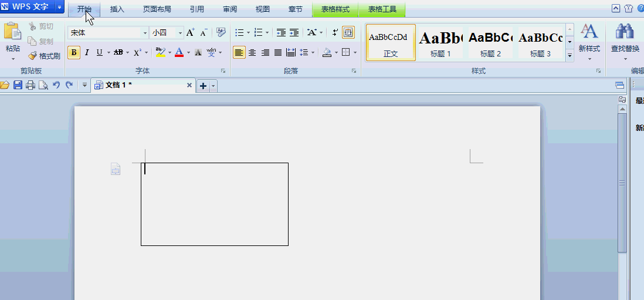Viewport: 644px width, 300px height.
Task: Click the Save disk icon
Action: (x=18, y=85)
